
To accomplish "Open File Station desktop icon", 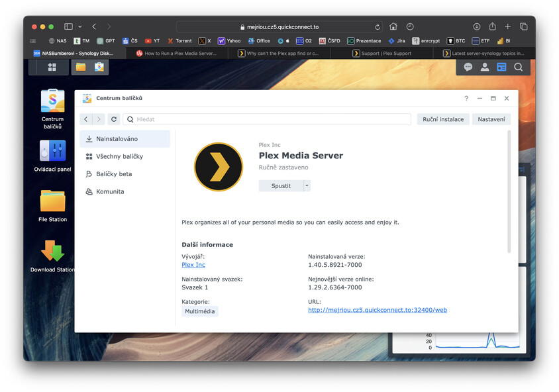I will tap(52, 206).
